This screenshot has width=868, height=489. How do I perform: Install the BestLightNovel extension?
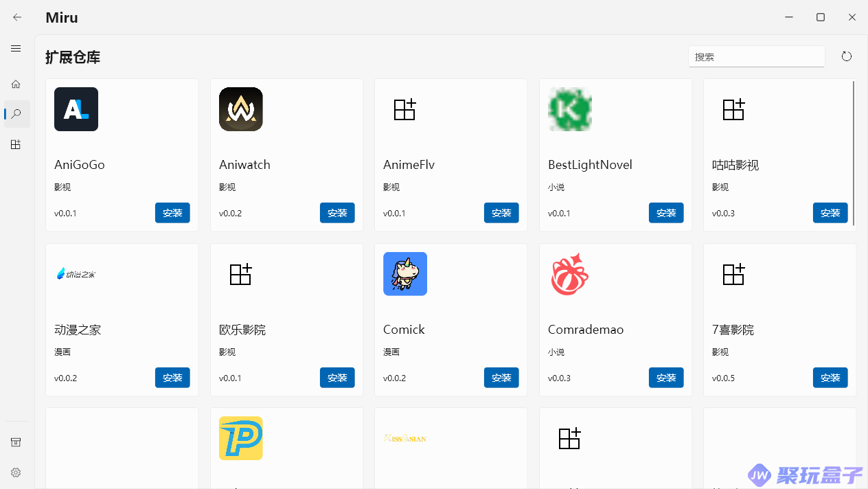tap(666, 213)
